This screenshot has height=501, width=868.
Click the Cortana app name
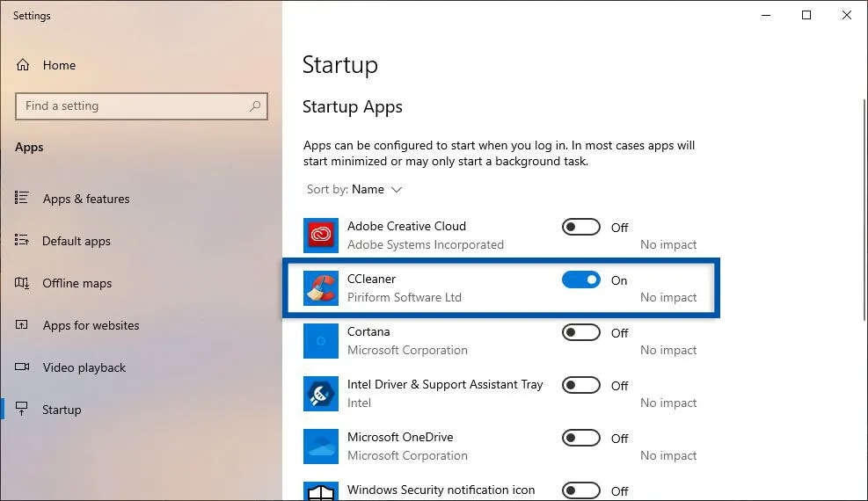tap(368, 331)
